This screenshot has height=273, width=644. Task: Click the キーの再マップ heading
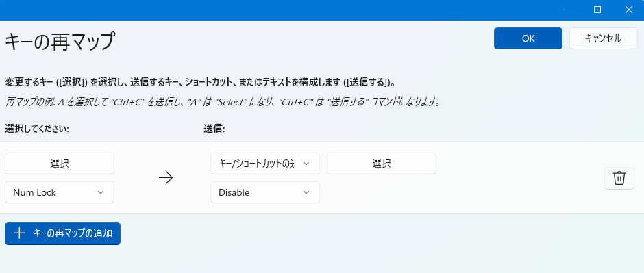60,42
